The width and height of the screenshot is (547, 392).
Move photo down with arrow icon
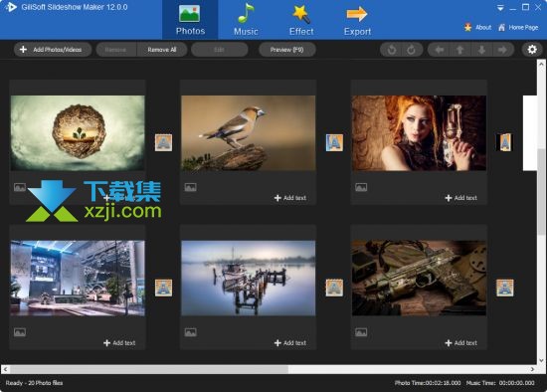tap(481, 50)
